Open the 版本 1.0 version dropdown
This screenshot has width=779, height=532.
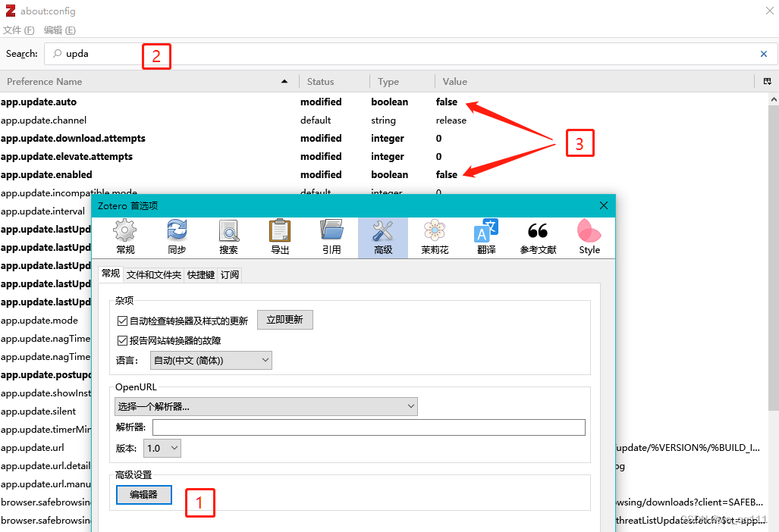[x=162, y=448]
